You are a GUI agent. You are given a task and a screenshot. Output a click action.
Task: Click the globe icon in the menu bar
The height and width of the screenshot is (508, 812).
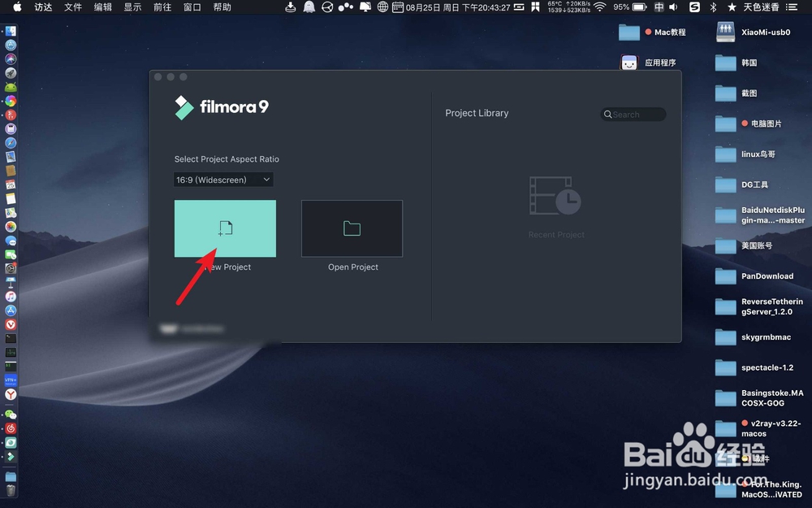(x=382, y=7)
